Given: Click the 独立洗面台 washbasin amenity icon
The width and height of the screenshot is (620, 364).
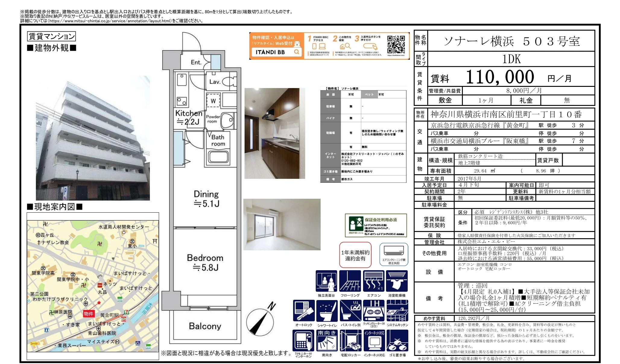Looking at the screenshot, I should pos(326,281).
